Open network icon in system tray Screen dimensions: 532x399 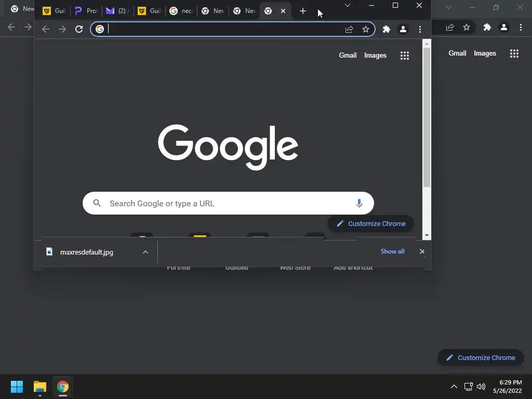click(468, 387)
